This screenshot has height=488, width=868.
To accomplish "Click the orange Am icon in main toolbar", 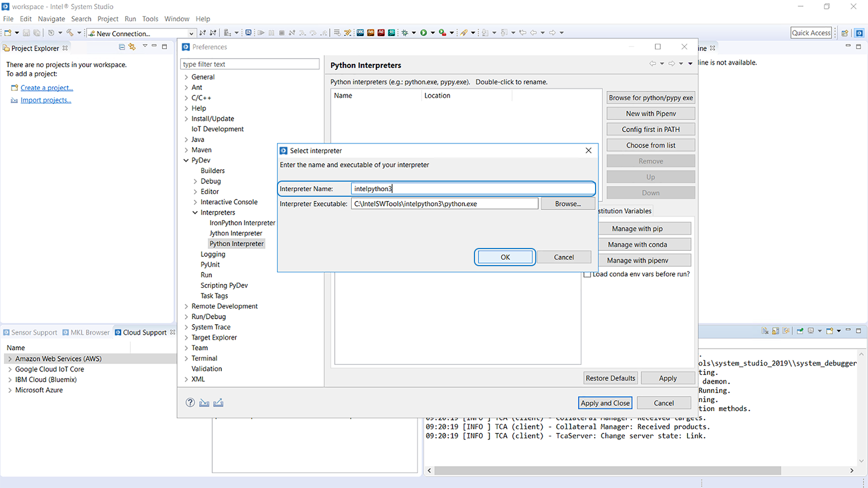I will click(x=370, y=33).
